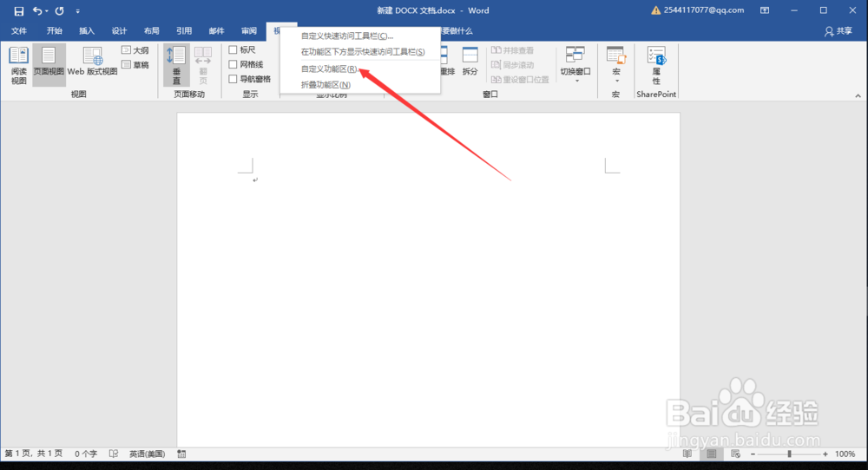868x470 pixels.
Task: Switch to Draft view (草稿)
Action: click(135, 65)
